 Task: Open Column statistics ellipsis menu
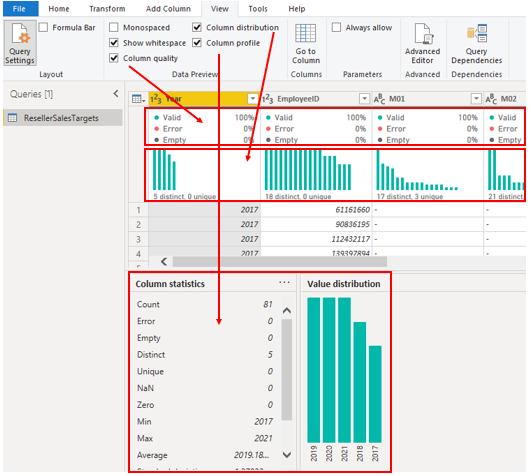tap(284, 282)
